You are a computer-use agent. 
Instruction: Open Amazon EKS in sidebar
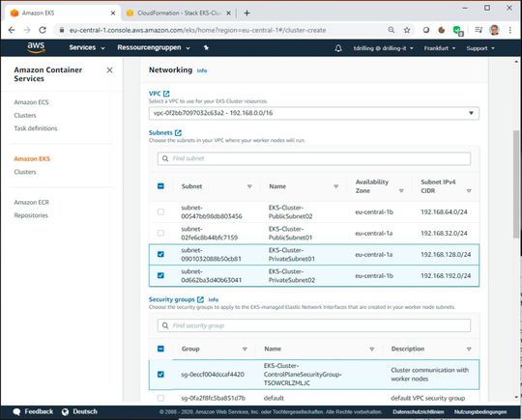32,159
